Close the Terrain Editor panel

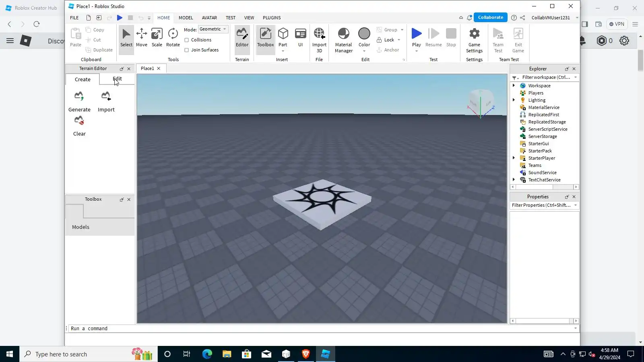click(129, 69)
